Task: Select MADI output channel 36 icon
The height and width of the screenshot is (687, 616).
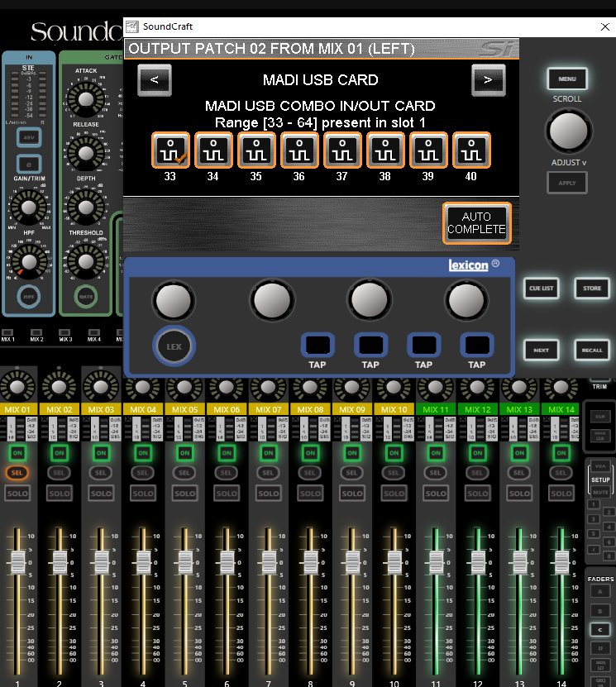Action: coord(299,150)
